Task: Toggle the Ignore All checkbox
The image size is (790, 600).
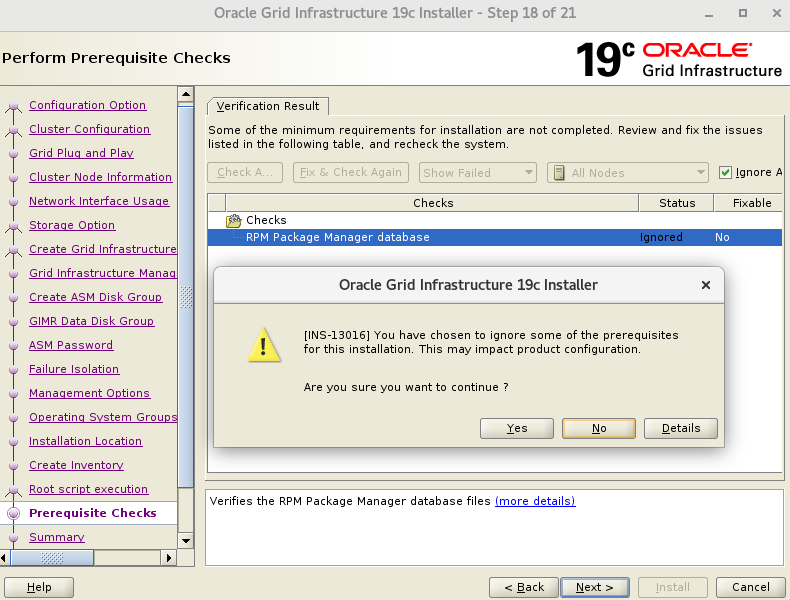Action: point(725,172)
